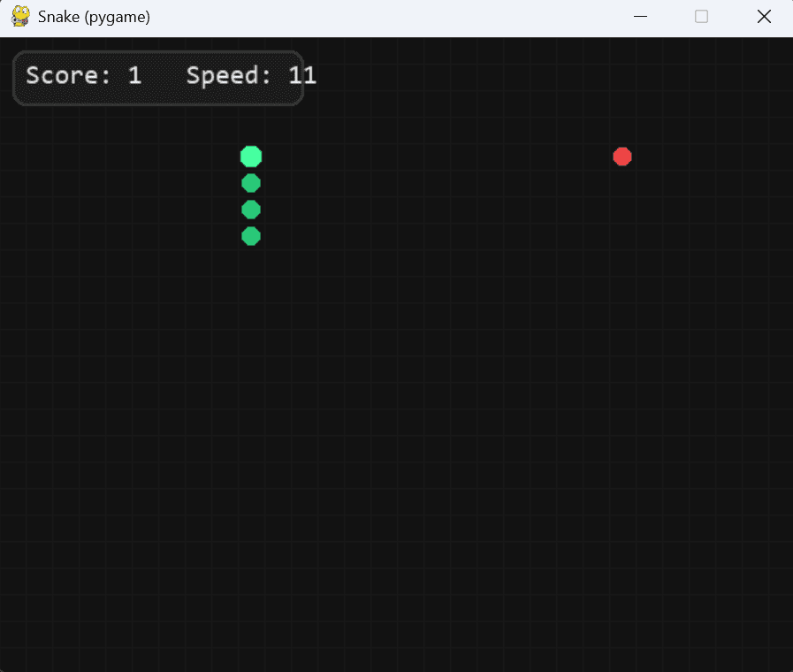Click the red food pellet
793x672 pixels.
[622, 157]
